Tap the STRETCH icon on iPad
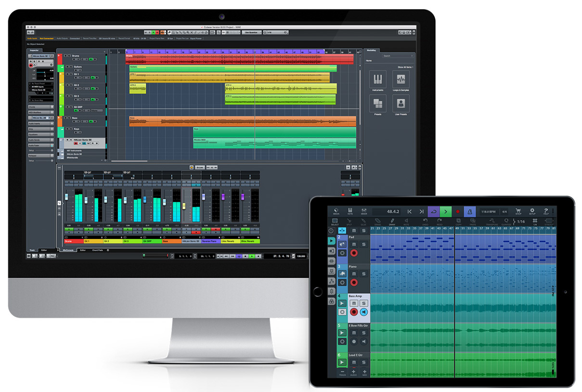 click(549, 222)
